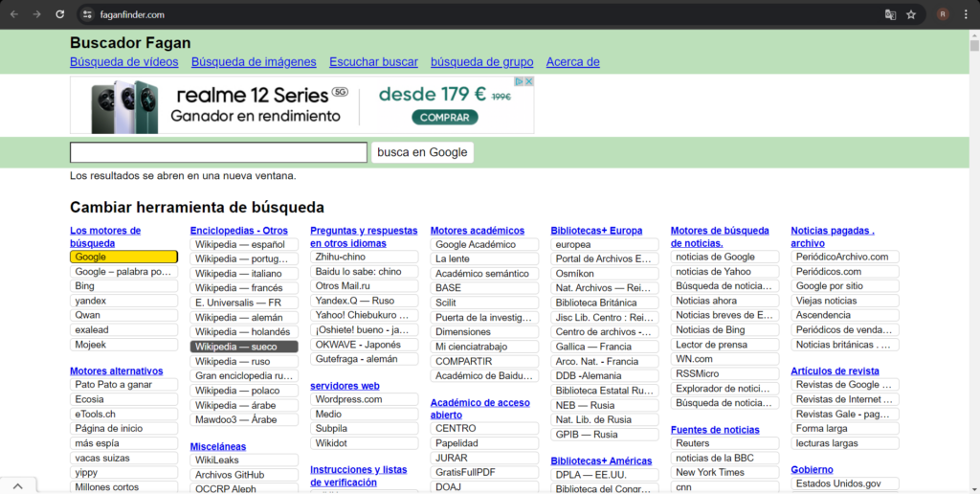
Task: Open the Acerca de link
Action: pos(573,62)
